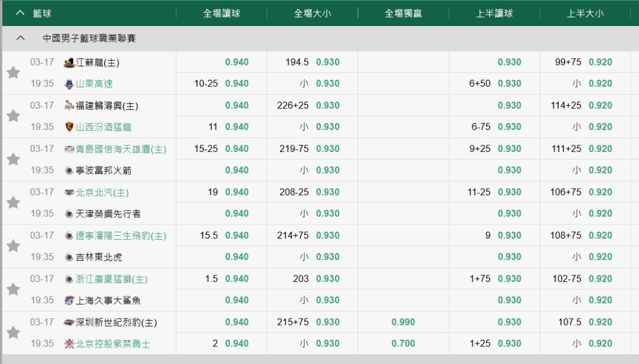
Task: Click the 全場讓球 column header
Action: click(222, 14)
